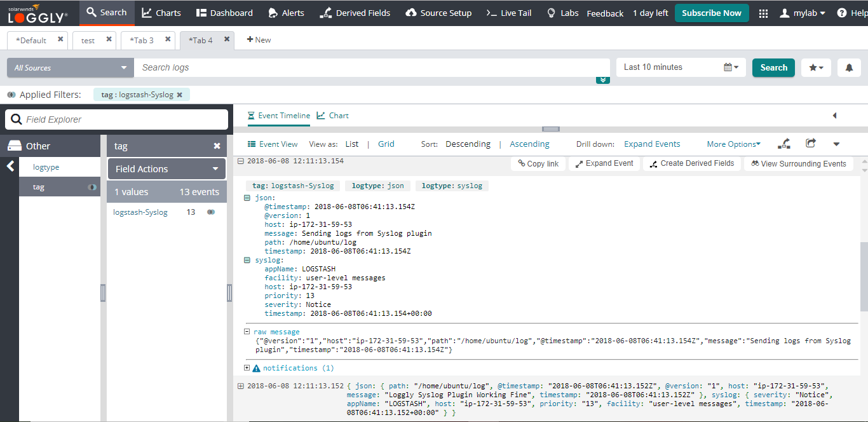The width and height of the screenshot is (868, 422).
Task: Click the Subscribe Now button
Action: (x=711, y=13)
